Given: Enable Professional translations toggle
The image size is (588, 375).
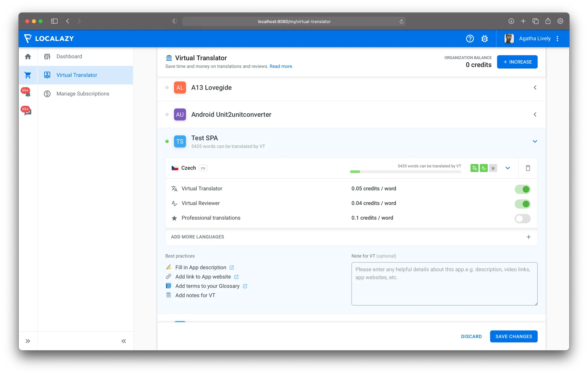Looking at the screenshot, I should pyautogui.click(x=522, y=218).
